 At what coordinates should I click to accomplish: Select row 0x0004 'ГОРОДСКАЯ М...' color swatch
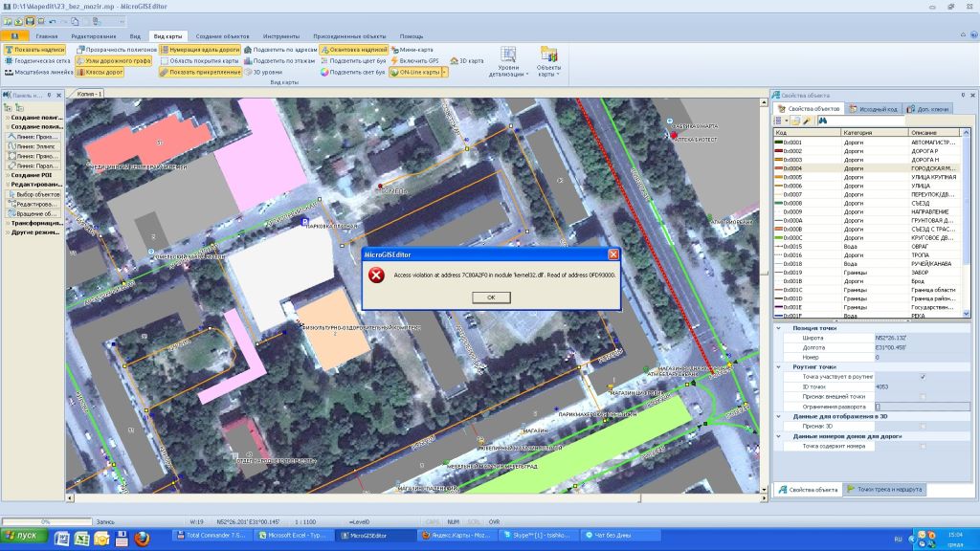coord(778,168)
